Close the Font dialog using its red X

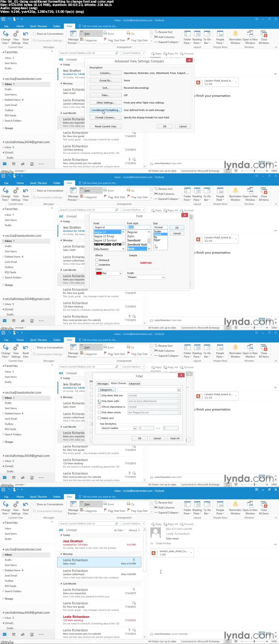[x=185, y=215]
